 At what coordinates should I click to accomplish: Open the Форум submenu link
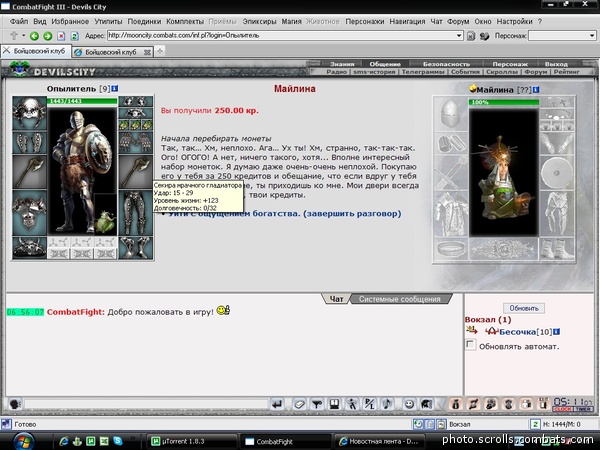click(536, 72)
